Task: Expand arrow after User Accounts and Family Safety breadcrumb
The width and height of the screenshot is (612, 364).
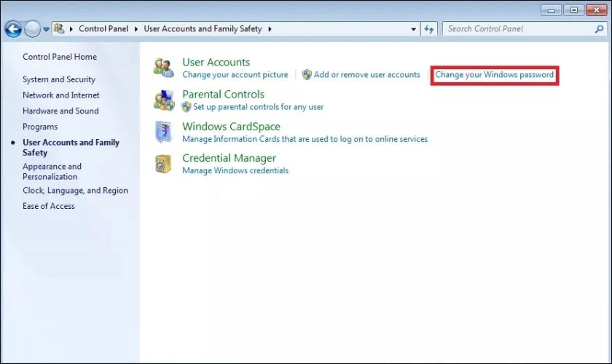Action: pyautogui.click(x=270, y=29)
